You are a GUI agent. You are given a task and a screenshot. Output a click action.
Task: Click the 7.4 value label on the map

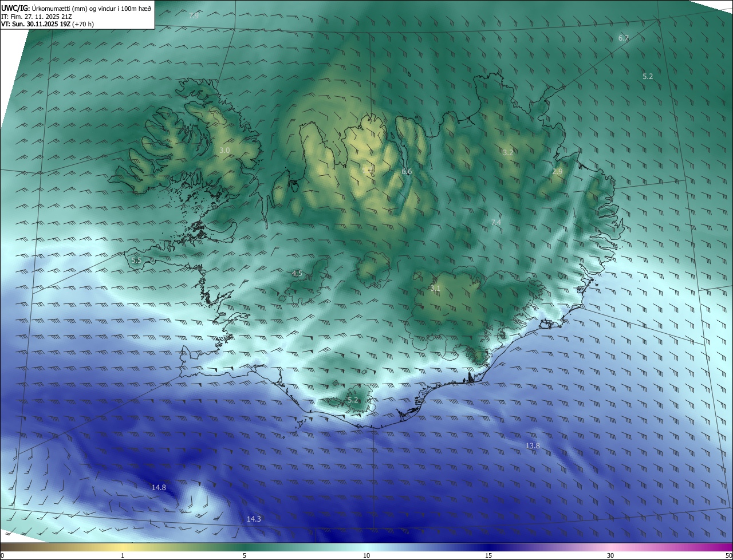[x=496, y=222]
